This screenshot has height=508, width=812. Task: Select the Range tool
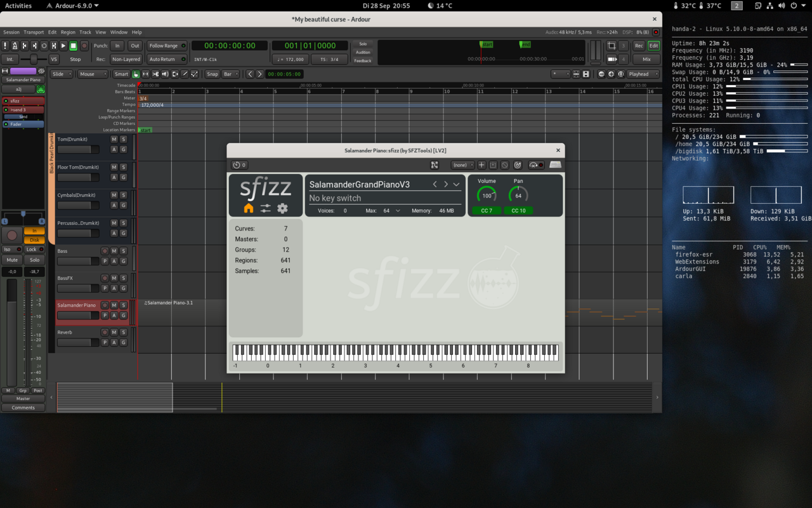(145, 74)
